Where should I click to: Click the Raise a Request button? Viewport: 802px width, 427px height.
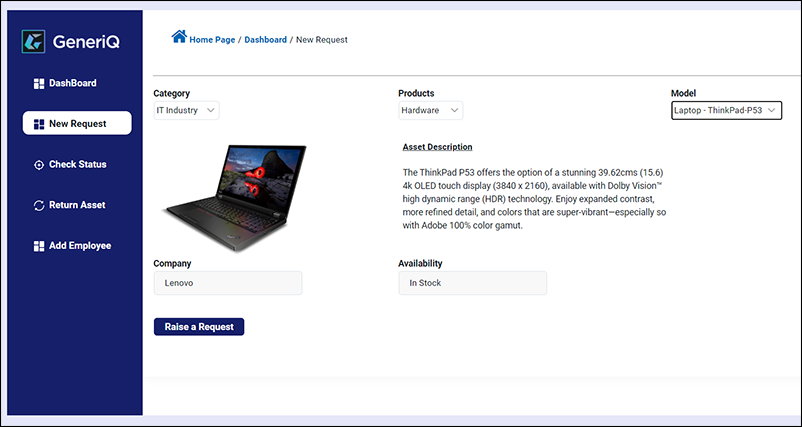click(x=199, y=327)
